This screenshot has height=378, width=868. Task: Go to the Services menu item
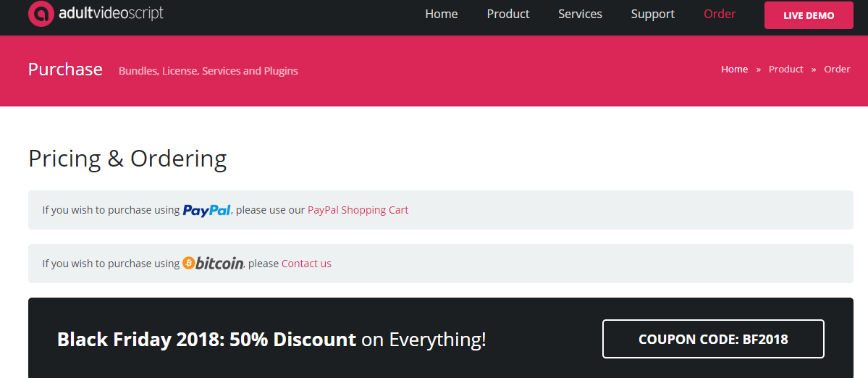(x=580, y=14)
